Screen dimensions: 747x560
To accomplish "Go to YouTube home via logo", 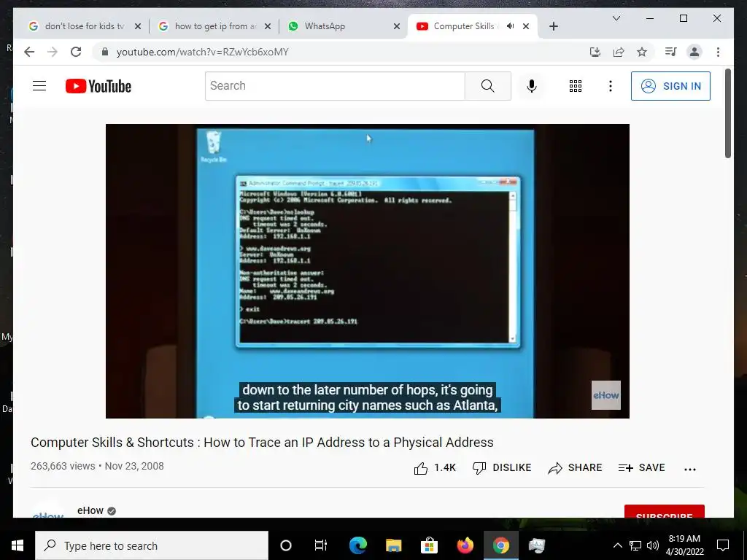I will pyautogui.click(x=98, y=86).
